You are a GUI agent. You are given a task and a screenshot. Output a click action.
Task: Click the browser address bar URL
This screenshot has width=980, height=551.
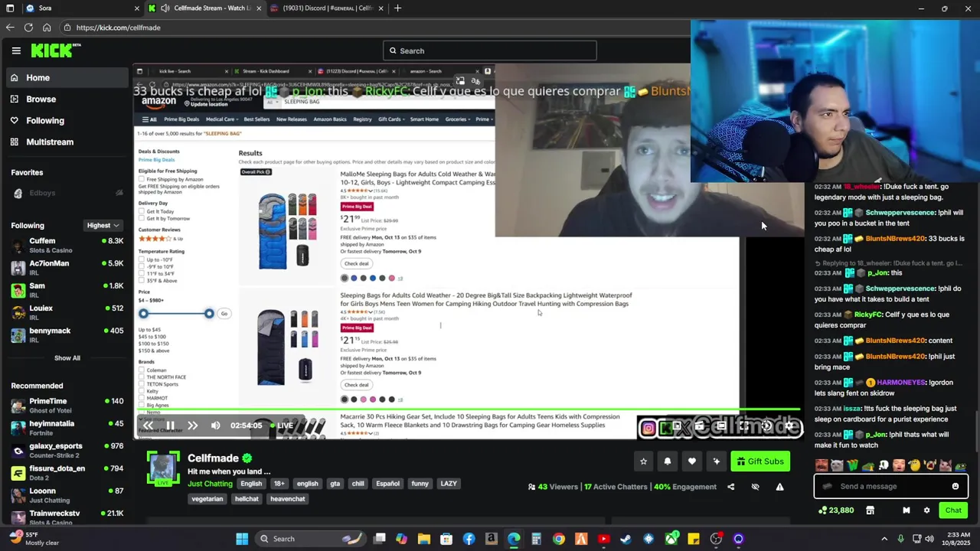click(118, 28)
